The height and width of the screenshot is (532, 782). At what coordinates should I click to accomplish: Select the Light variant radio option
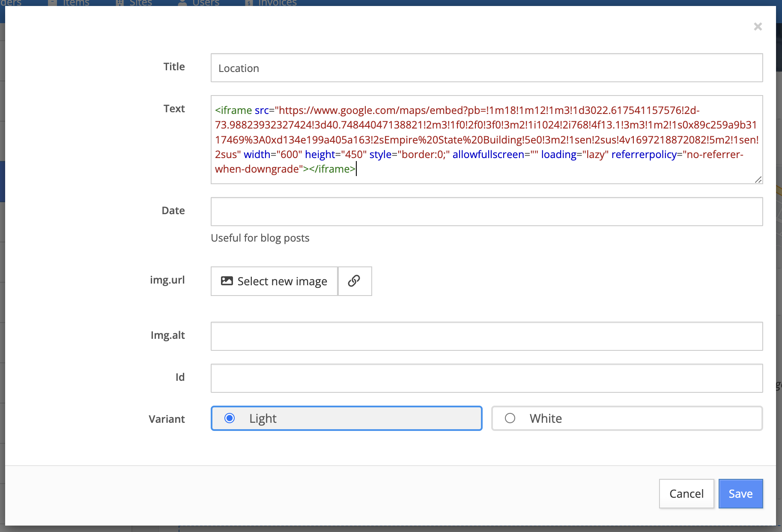click(x=346, y=418)
